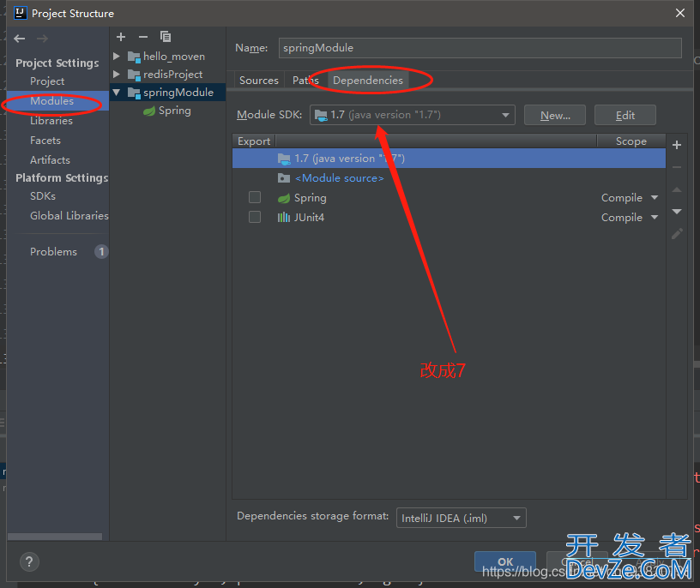
Task: Open Artifacts settings
Action: [x=50, y=160]
